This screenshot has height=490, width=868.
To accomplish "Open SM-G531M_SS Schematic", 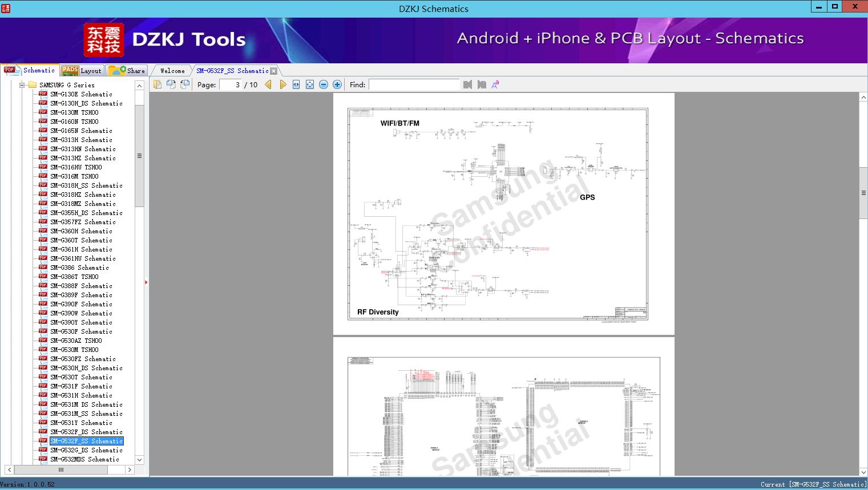I will point(86,414).
